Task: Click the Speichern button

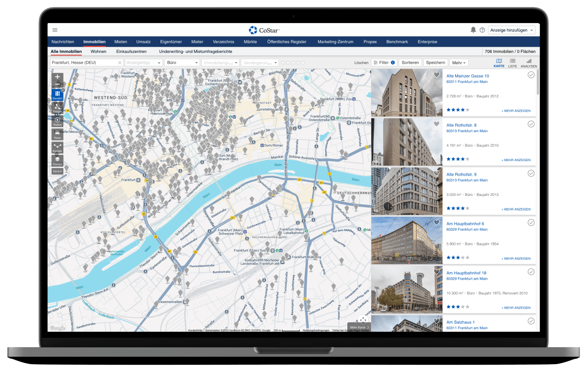Action: click(x=436, y=62)
